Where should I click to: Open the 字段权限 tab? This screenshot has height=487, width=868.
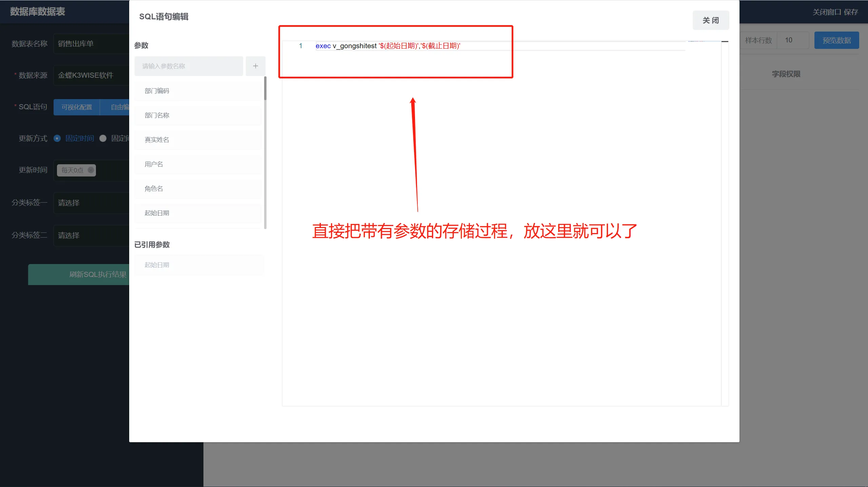[x=786, y=74]
